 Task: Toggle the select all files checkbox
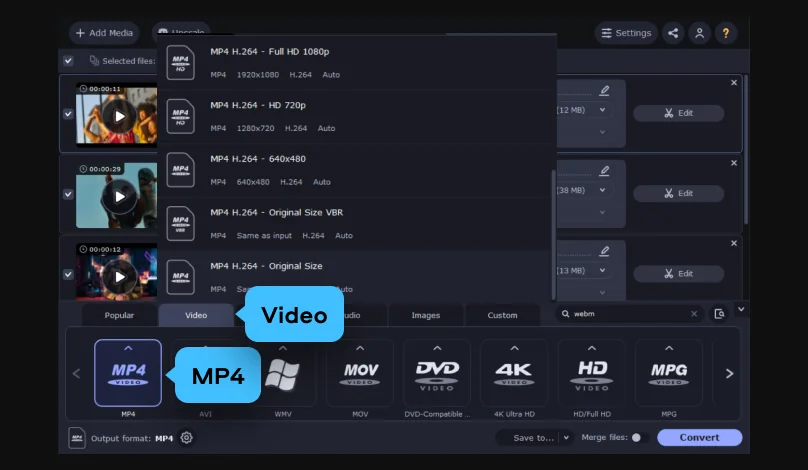point(68,61)
